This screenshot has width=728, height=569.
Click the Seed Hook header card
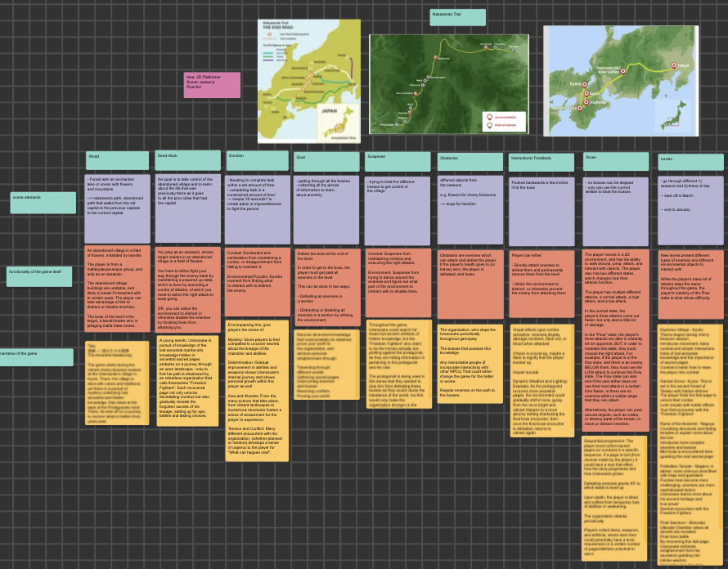pyautogui.click(x=187, y=160)
